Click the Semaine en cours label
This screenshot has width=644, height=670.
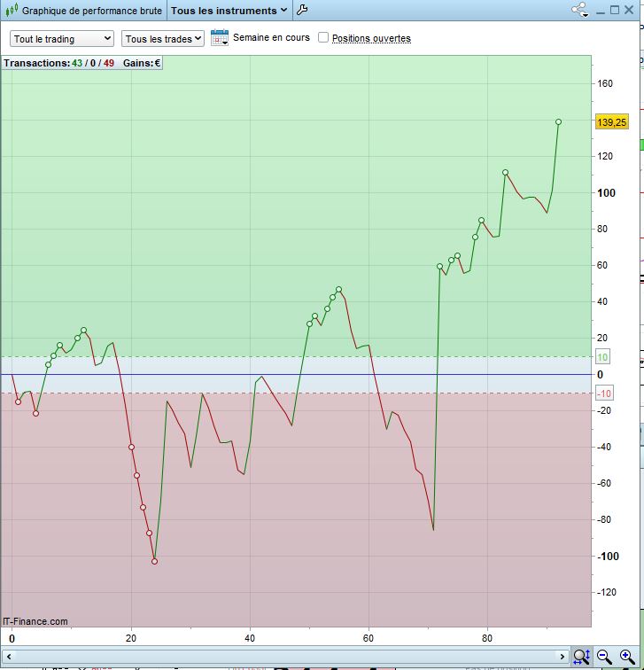click(x=271, y=37)
